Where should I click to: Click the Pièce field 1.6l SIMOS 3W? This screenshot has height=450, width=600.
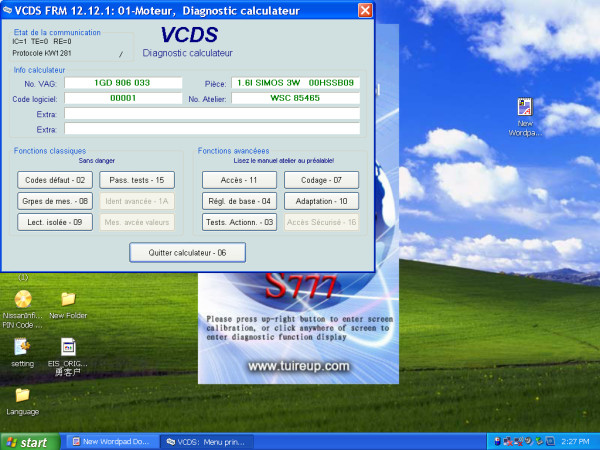295,83
